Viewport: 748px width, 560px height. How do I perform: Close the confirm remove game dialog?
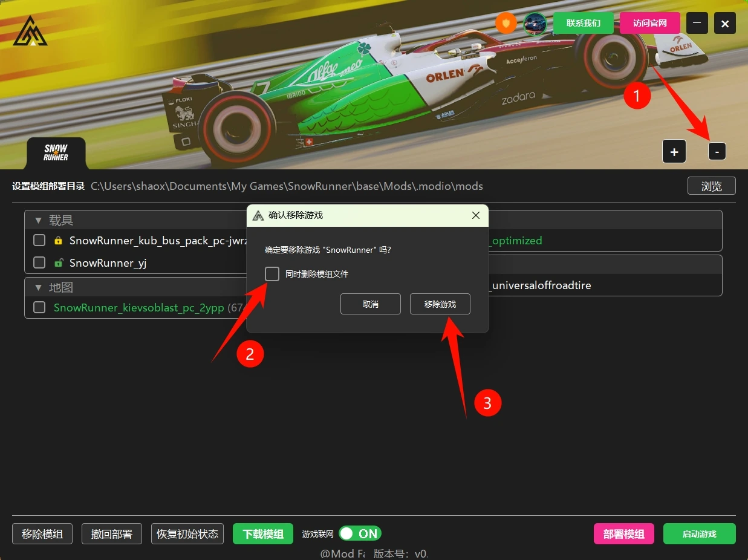point(476,215)
